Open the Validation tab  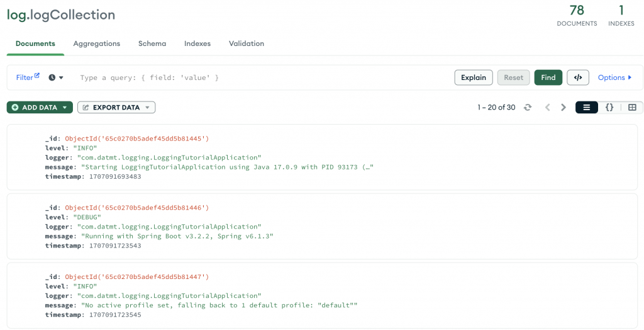point(247,43)
